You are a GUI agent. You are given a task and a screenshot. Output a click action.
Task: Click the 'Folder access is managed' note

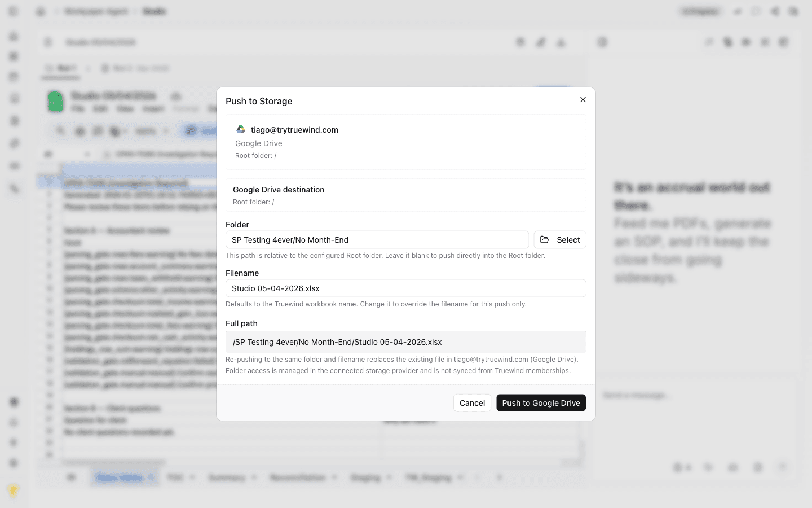(x=398, y=371)
